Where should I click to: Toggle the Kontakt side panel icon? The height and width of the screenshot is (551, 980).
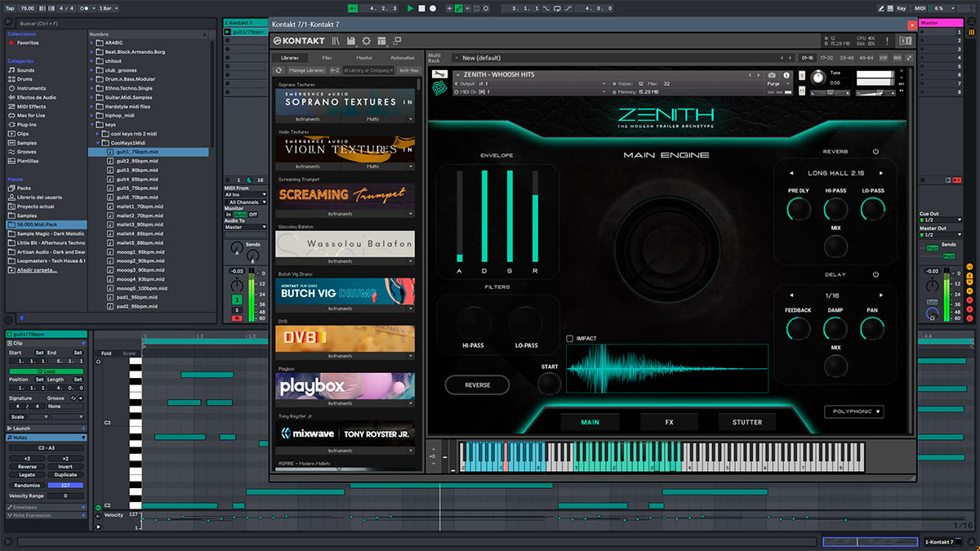click(905, 41)
